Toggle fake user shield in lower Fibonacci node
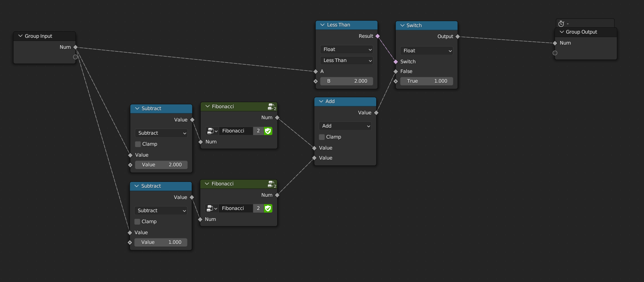Image resolution: width=644 pixels, height=282 pixels. (268, 208)
